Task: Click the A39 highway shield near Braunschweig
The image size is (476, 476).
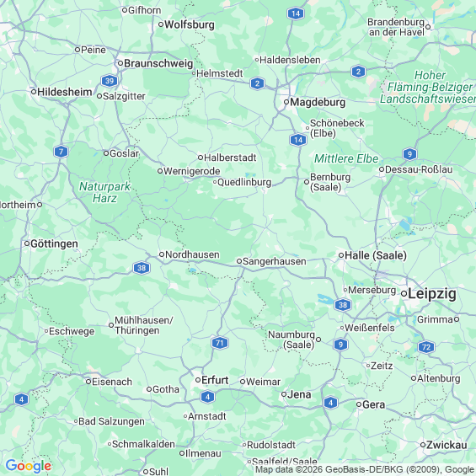Action: coord(110,81)
